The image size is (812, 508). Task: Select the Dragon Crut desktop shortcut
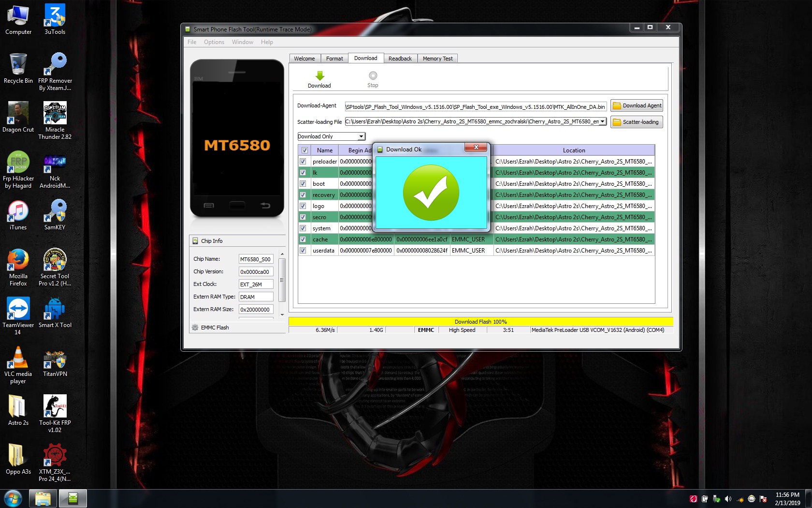click(18, 117)
